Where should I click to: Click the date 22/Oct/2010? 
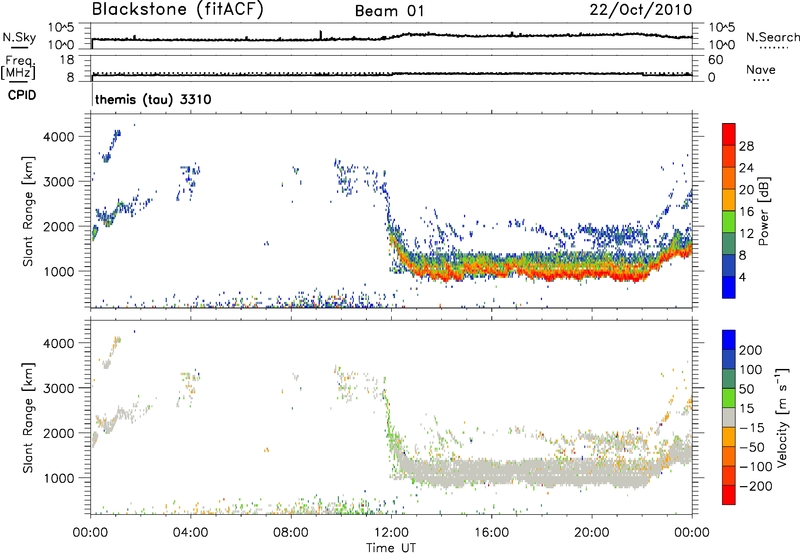[641, 10]
